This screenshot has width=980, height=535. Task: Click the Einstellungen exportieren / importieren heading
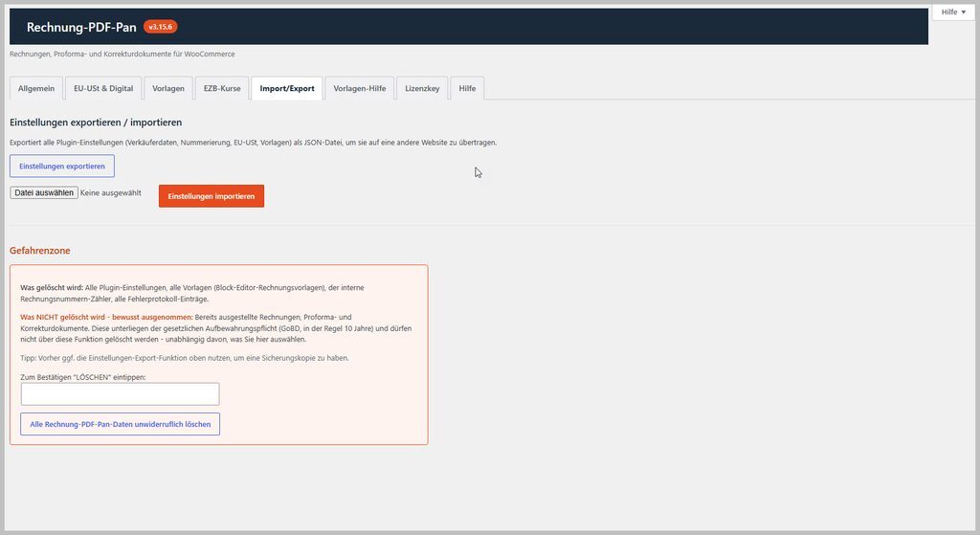[x=96, y=123]
